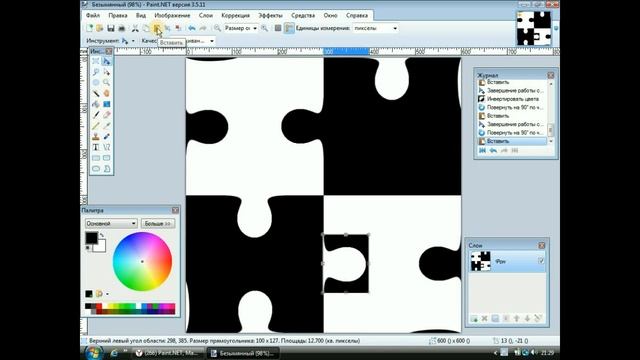Select the Color Picker tool
Viewport: 640px width, 360px height.
(x=107, y=126)
